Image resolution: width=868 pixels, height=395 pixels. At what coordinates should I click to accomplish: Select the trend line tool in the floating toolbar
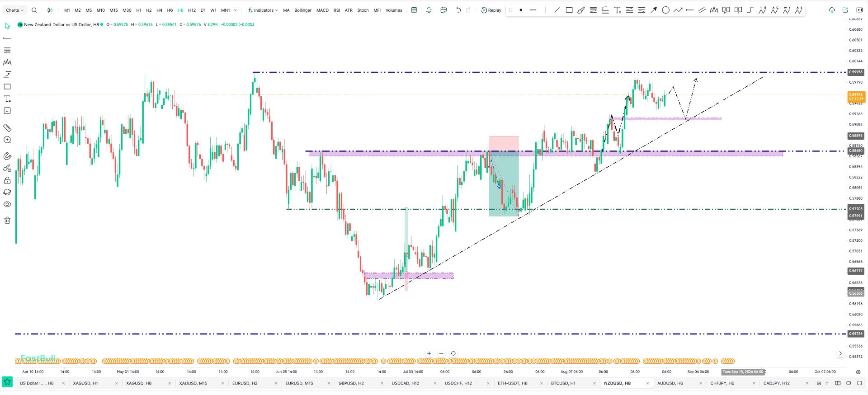pos(557,10)
